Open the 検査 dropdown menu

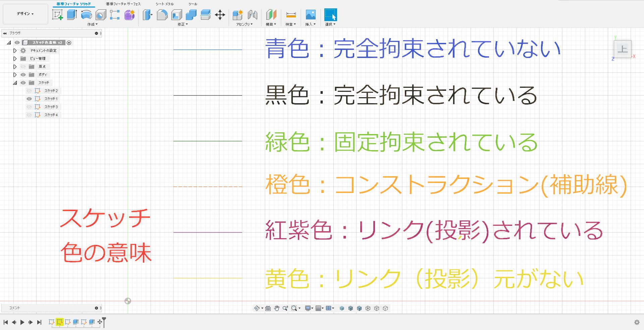point(290,24)
